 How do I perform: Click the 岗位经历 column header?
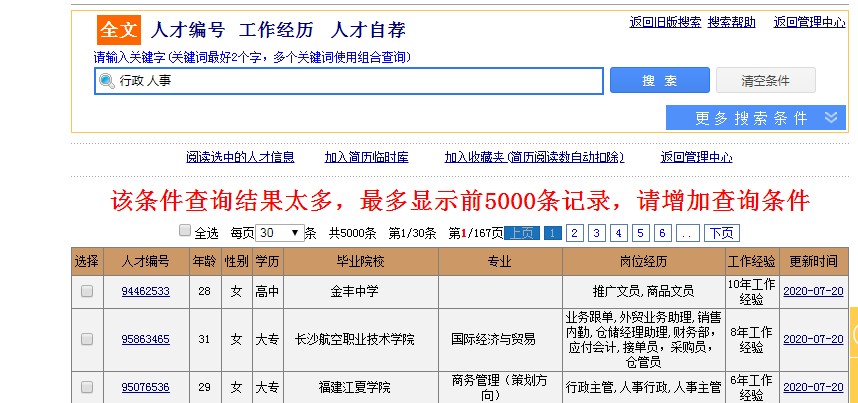[644, 261]
